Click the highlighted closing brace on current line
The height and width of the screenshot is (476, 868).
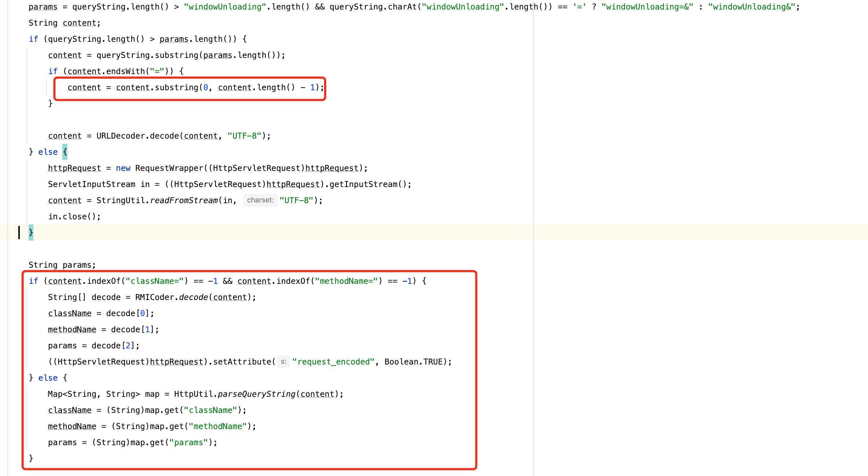click(x=31, y=232)
